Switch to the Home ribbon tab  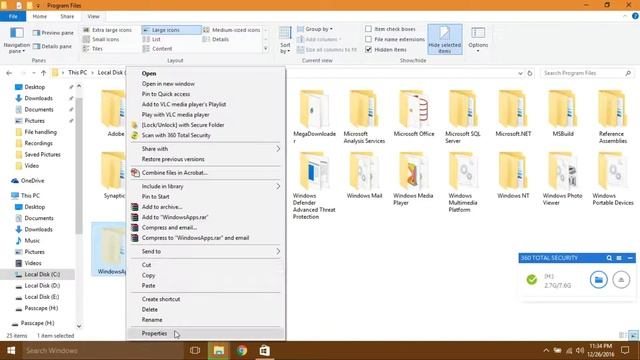click(40, 16)
